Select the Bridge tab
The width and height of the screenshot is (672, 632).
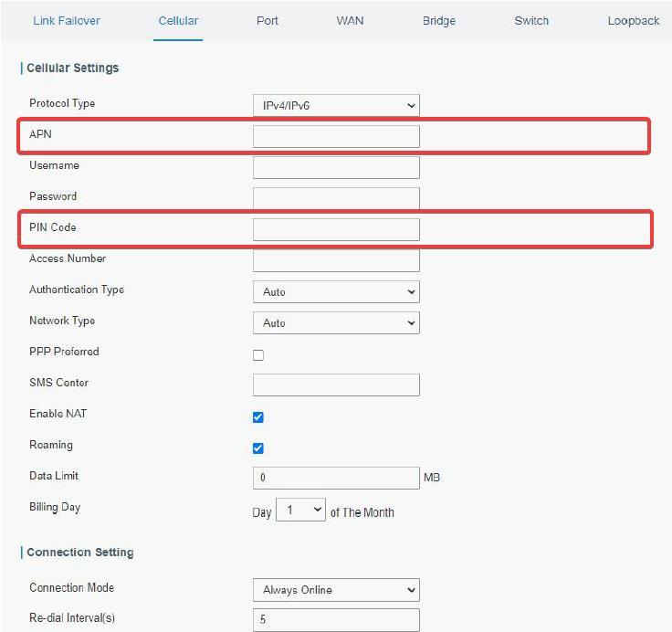pos(439,21)
